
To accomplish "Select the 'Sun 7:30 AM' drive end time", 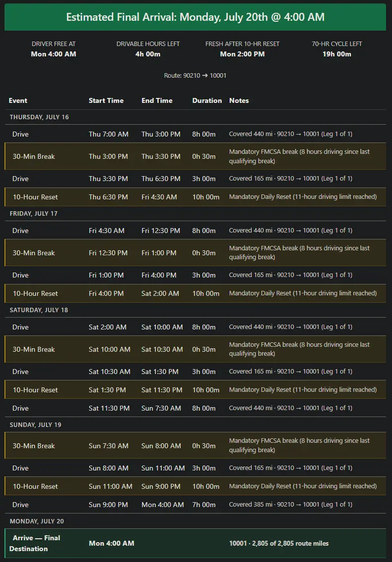I will tap(161, 408).
